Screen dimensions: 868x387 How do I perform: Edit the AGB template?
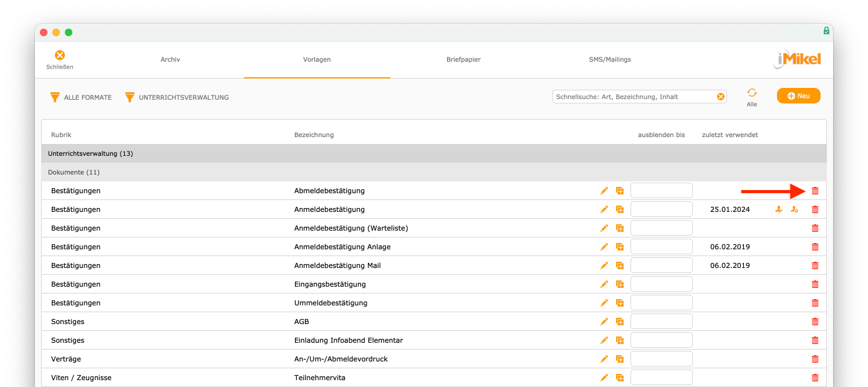point(604,322)
